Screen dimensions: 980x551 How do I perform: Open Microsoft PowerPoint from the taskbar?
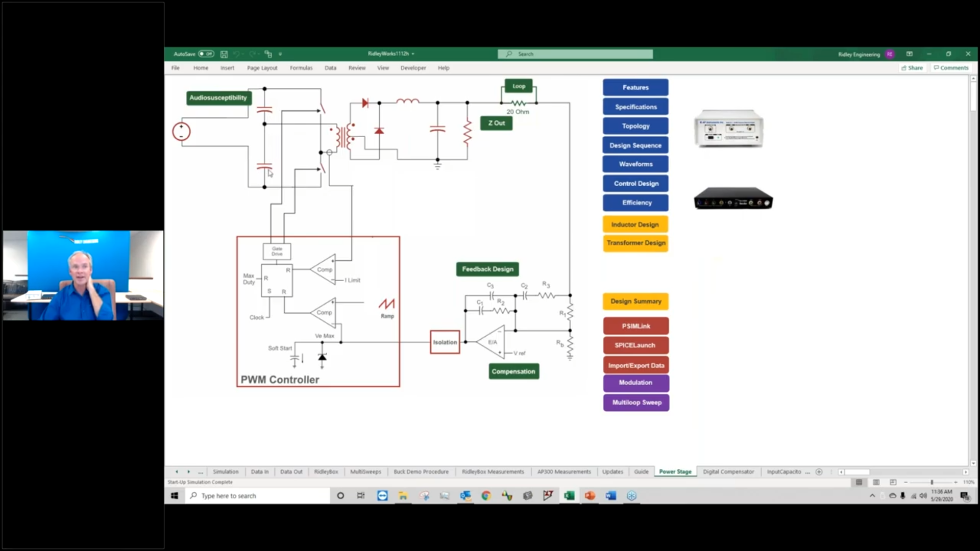(x=590, y=495)
